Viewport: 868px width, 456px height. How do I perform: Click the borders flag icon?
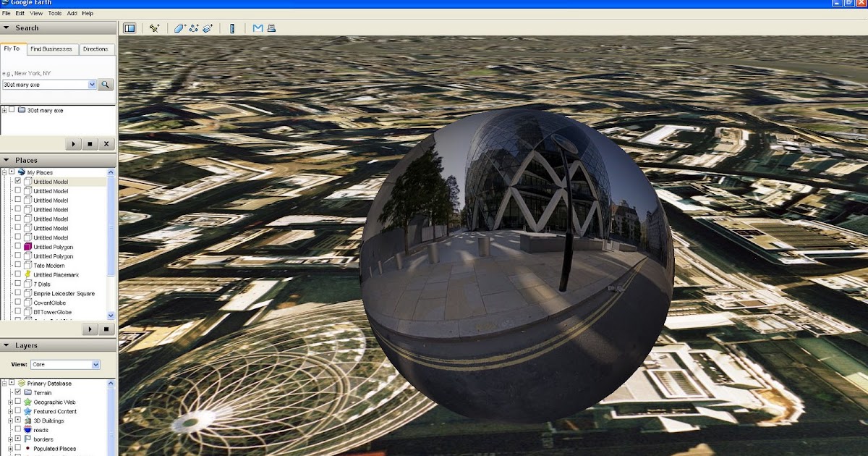(27, 439)
